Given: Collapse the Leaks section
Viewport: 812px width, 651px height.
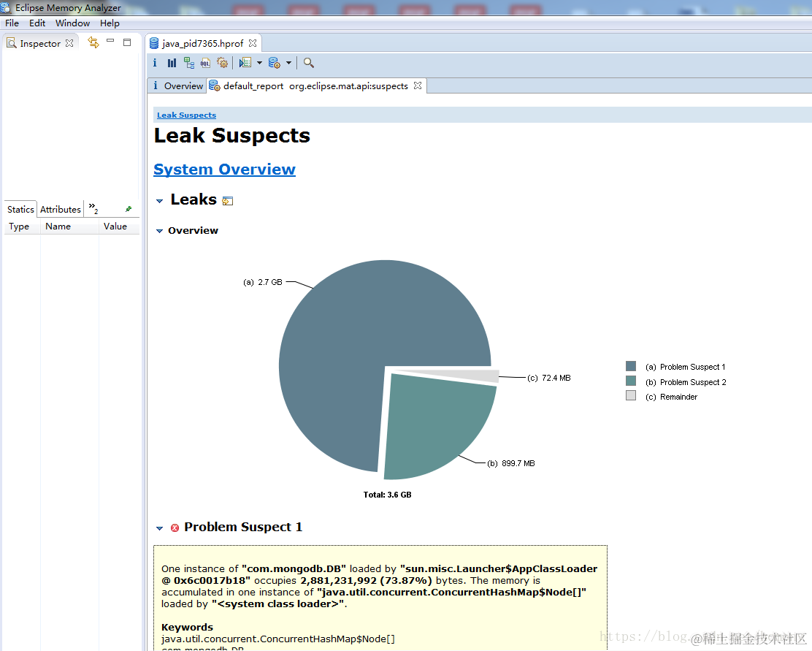Looking at the screenshot, I should pyautogui.click(x=159, y=201).
